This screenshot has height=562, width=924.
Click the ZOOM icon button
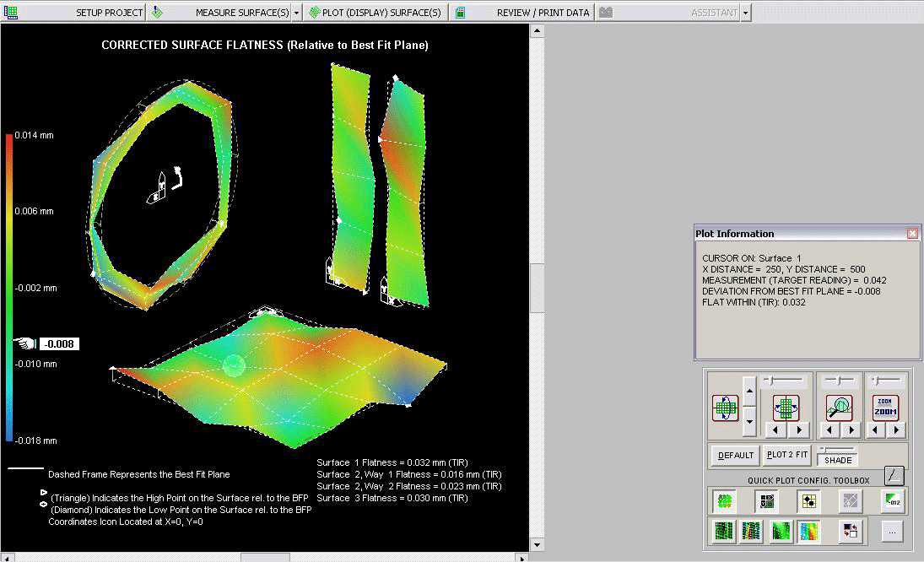(885, 408)
